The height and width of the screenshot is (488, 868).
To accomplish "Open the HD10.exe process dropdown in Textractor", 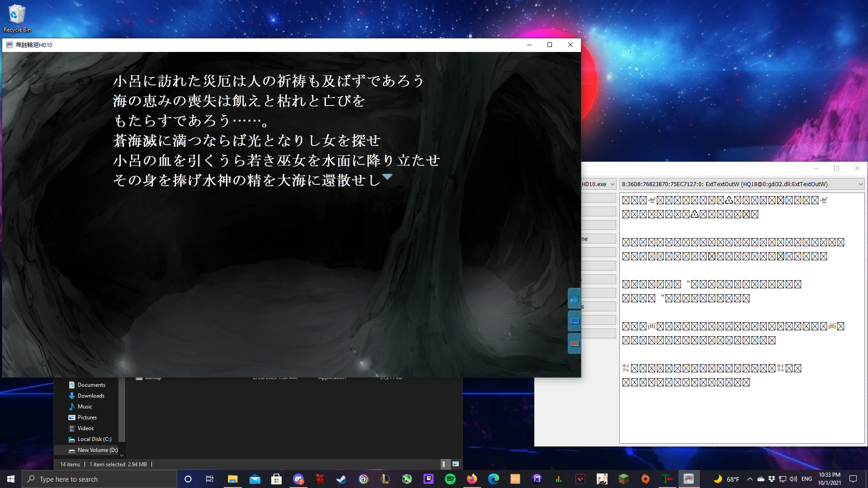I will (x=613, y=184).
